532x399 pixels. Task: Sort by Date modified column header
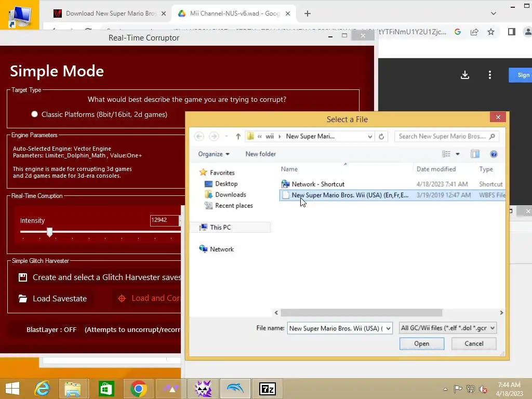tap(436, 169)
